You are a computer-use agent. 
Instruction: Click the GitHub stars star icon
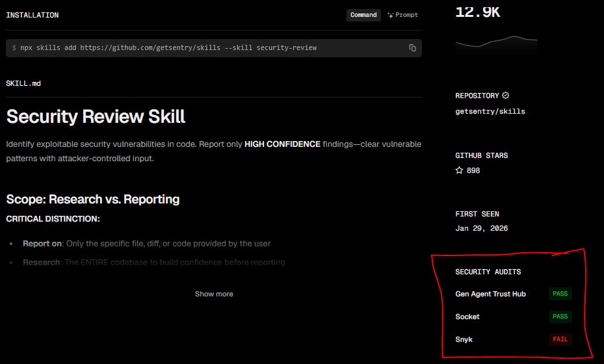coord(459,170)
